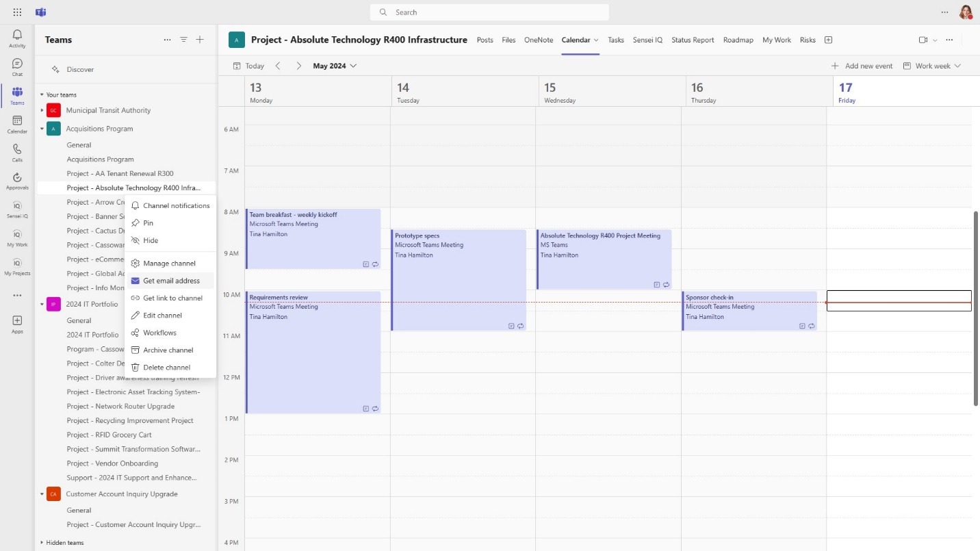Click the Project team avatar in channel header

pyautogui.click(x=237, y=40)
